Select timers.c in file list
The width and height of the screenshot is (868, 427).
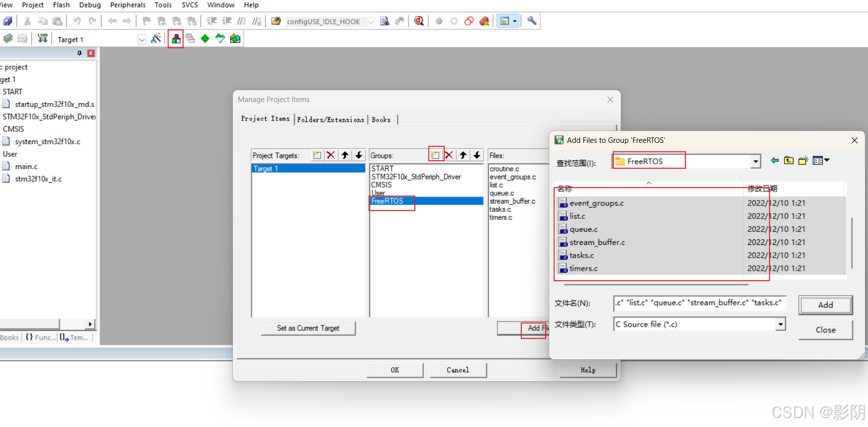click(583, 268)
